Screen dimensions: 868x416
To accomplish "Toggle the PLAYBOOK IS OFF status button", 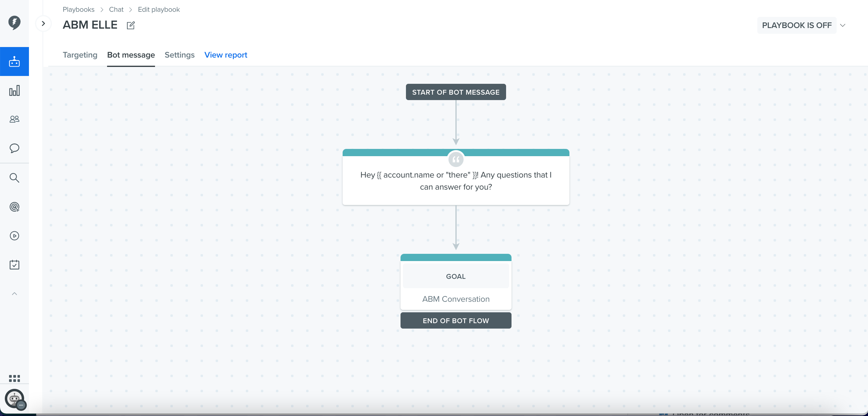I will pyautogui.click(x=797, y=25).
